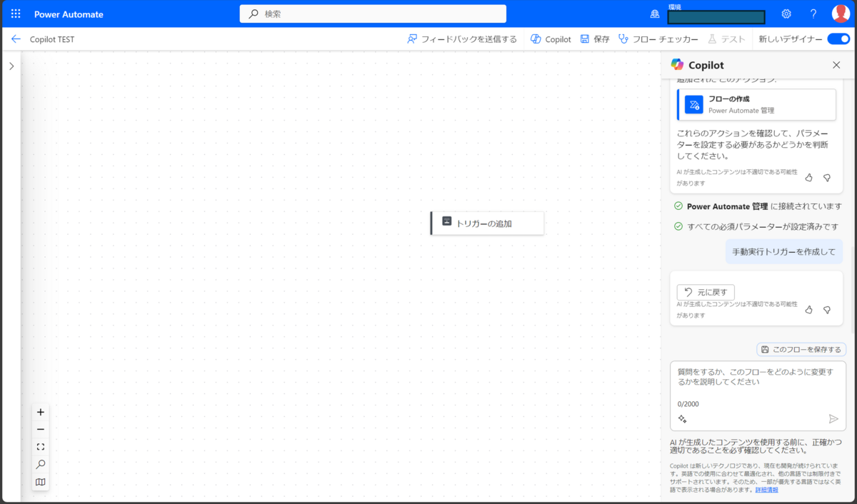Click the 環境 label in header

(x=674, y=6)
